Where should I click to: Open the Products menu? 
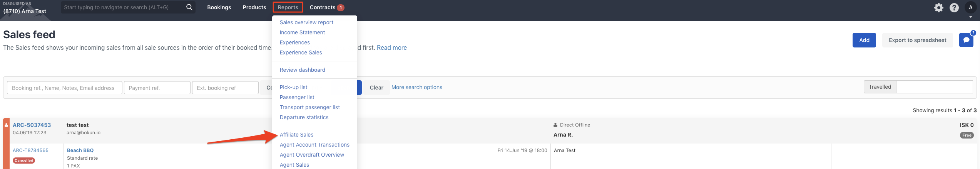coord(254,7)
